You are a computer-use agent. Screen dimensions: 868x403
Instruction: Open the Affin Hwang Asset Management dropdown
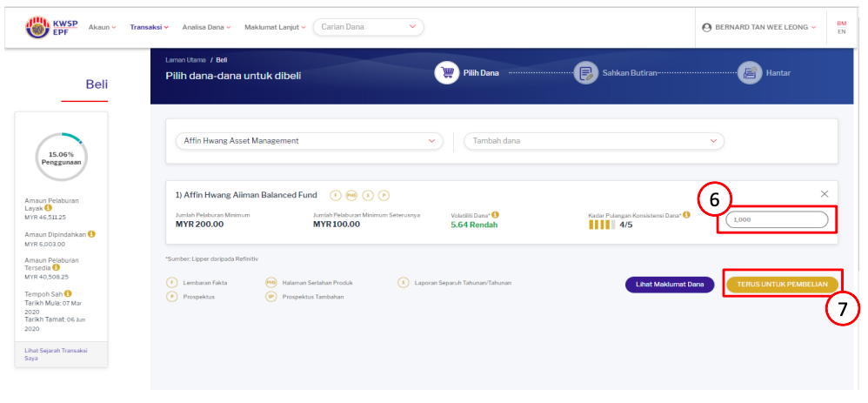(310, 141)
